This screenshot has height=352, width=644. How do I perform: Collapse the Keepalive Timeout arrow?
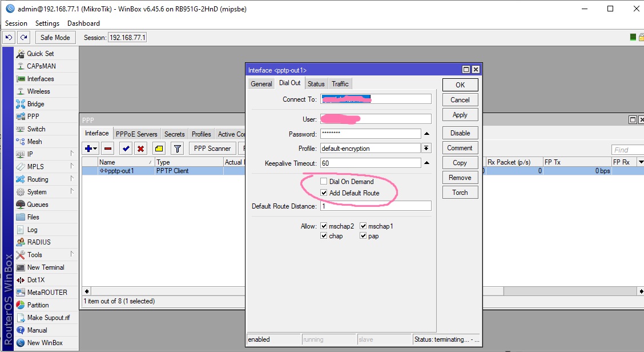tap(426, 163)
